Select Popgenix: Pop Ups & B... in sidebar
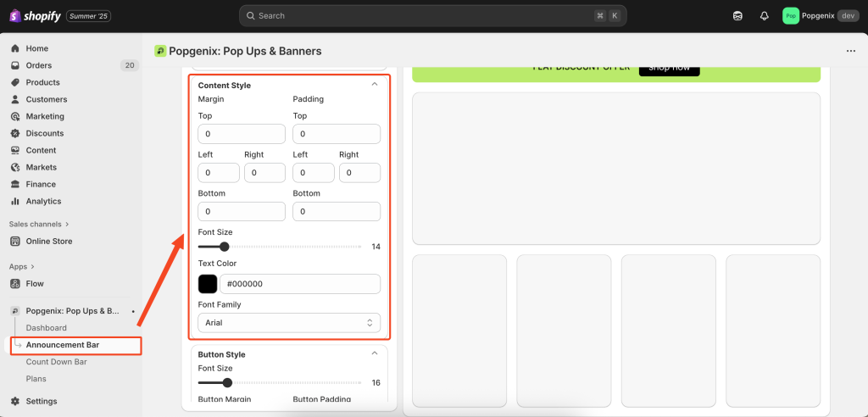The width and height of the screenshot is (868, 417). pos(73,311)
